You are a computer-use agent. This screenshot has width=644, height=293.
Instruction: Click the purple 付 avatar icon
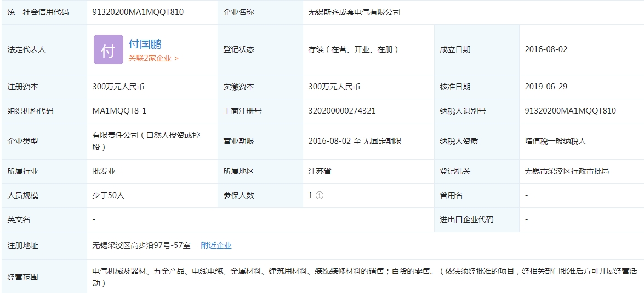[108, 50]
